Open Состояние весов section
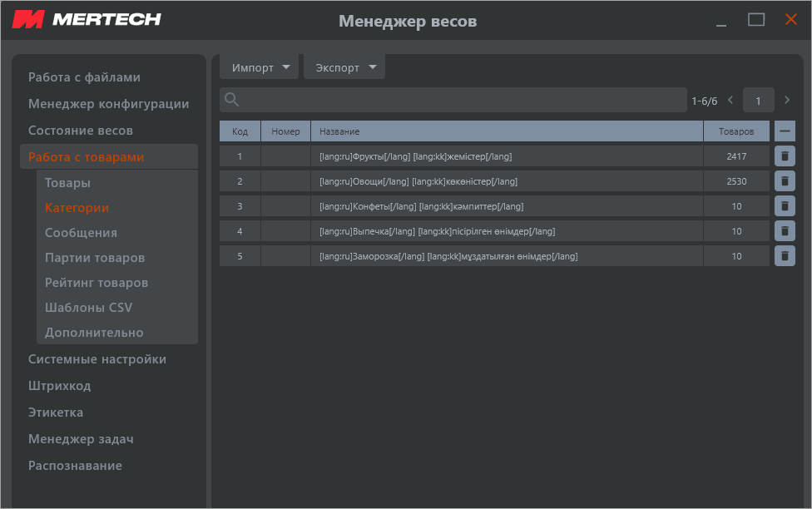Image resolution: width=812 pixels, height=509 pixels. click(x=81, y=131)
